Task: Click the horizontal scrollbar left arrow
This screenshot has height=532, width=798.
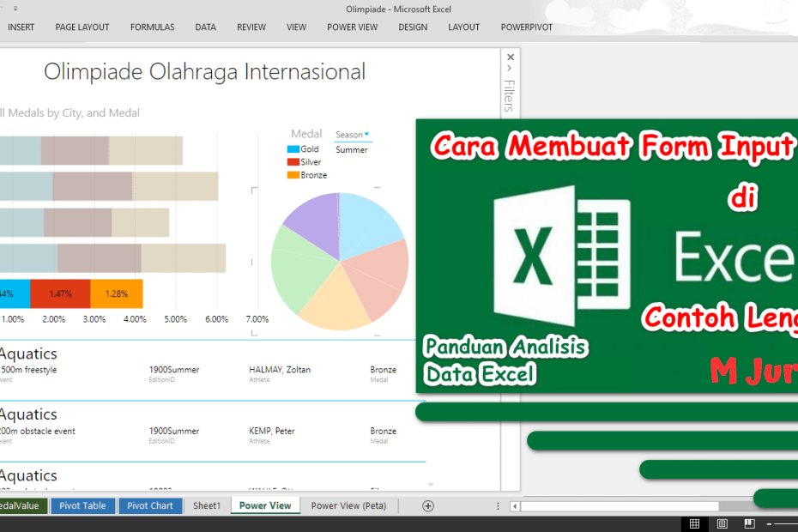Action: (x=515, y=506)
